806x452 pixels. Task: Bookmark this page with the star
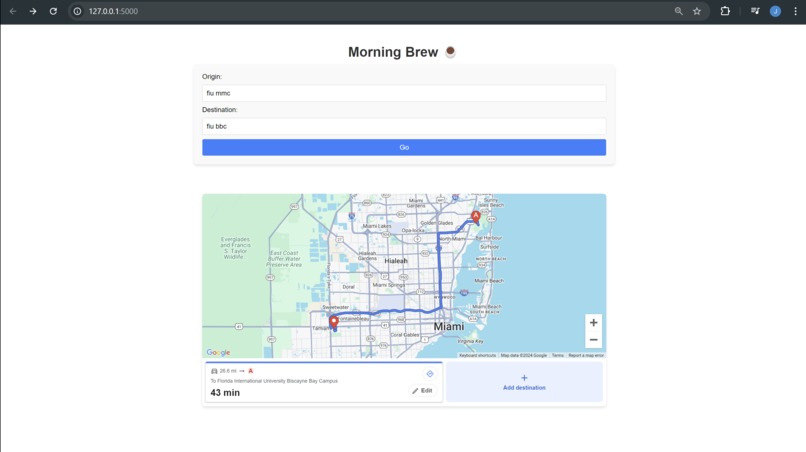(x=697, y=11)
